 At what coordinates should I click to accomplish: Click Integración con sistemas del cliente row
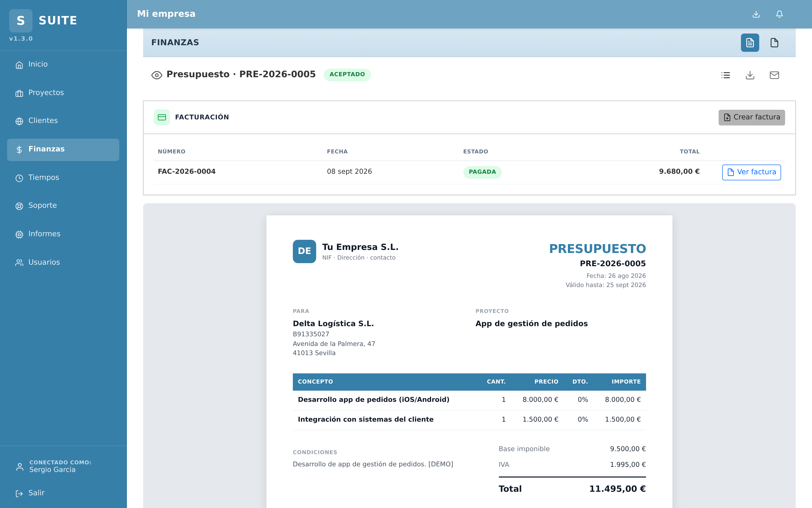click(x=469, y=420)
